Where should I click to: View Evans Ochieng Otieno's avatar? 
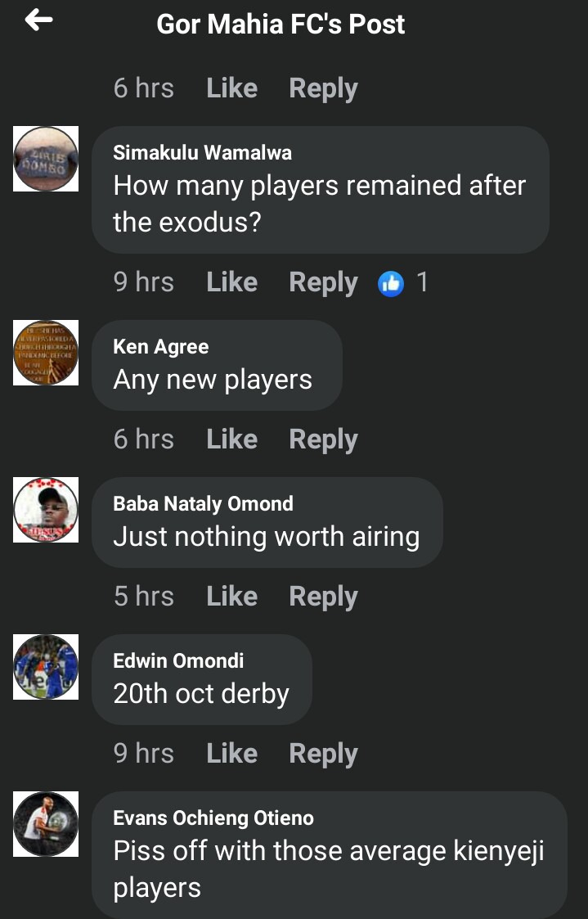tap(46, 824)
